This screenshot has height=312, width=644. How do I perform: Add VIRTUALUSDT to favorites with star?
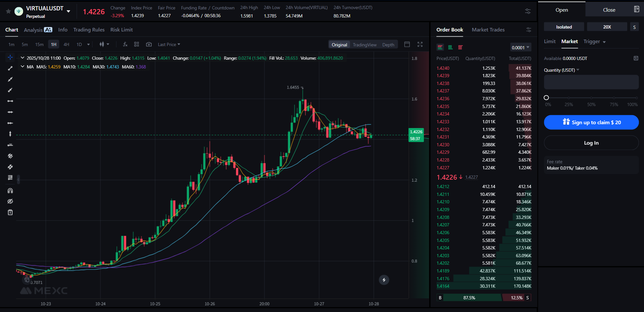[8, 11]
